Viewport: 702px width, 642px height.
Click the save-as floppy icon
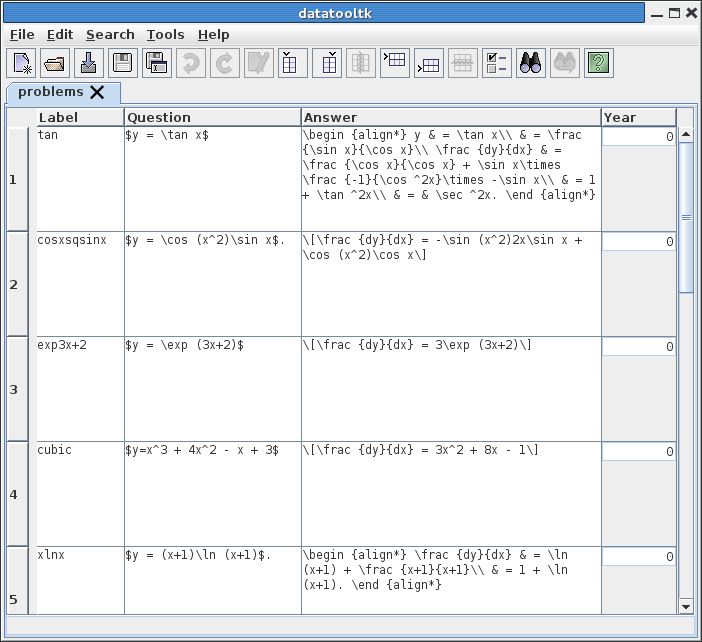pyautogui.click(x=158, y=63)
